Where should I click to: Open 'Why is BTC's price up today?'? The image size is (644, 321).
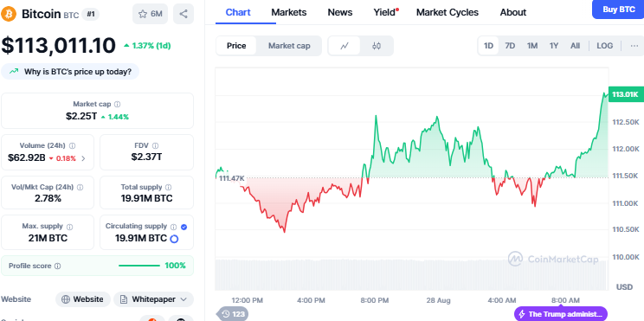70,72
